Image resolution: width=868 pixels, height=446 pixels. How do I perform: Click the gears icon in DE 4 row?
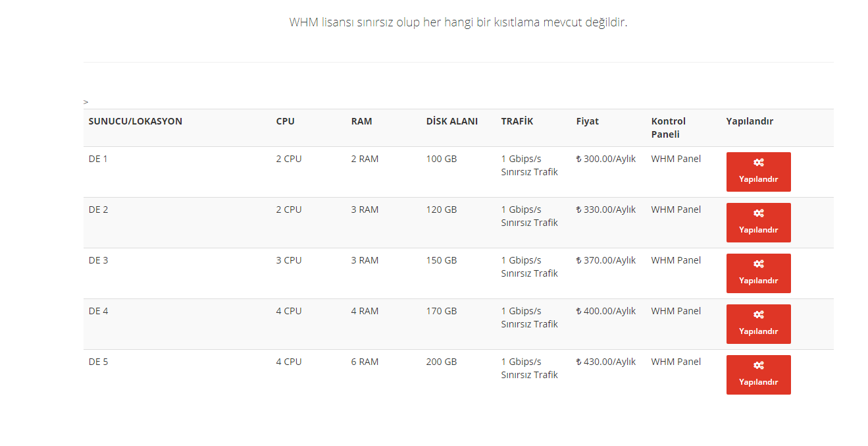(x=759, y=315)
